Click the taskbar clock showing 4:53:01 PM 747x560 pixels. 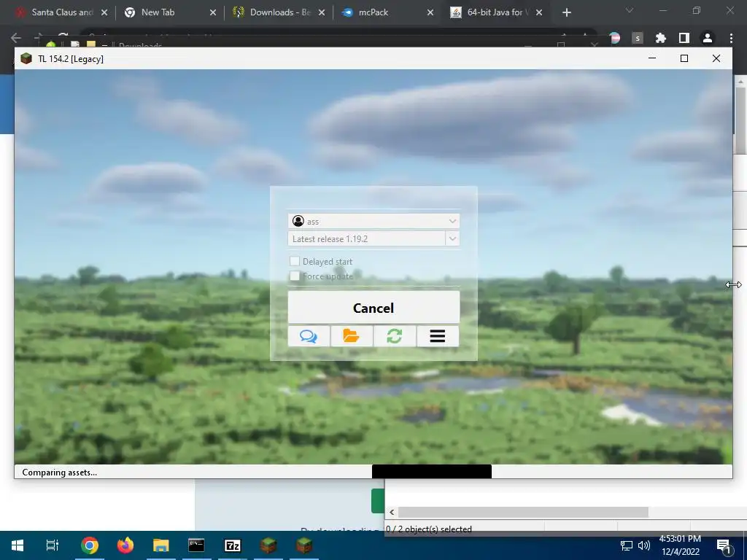click(x=680, y=545)
